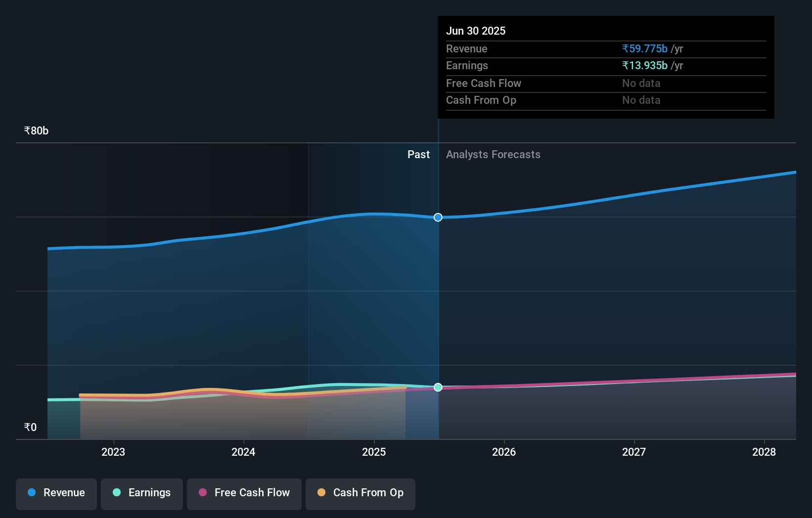The width and height of the screenshot is (812, 518).
Task: Click the ₹13.935b earnings value in tooltip
Action: click(645, 66)
